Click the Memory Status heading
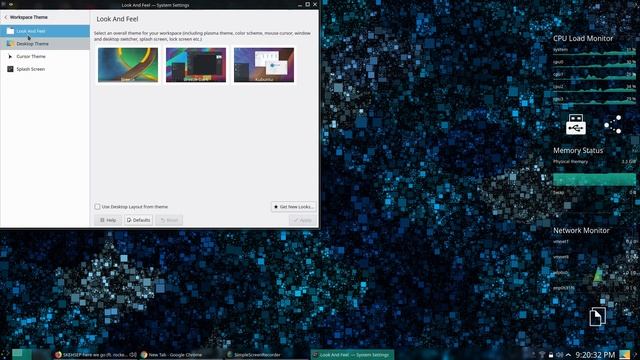The image size is (640, 360). pos(578,151)
